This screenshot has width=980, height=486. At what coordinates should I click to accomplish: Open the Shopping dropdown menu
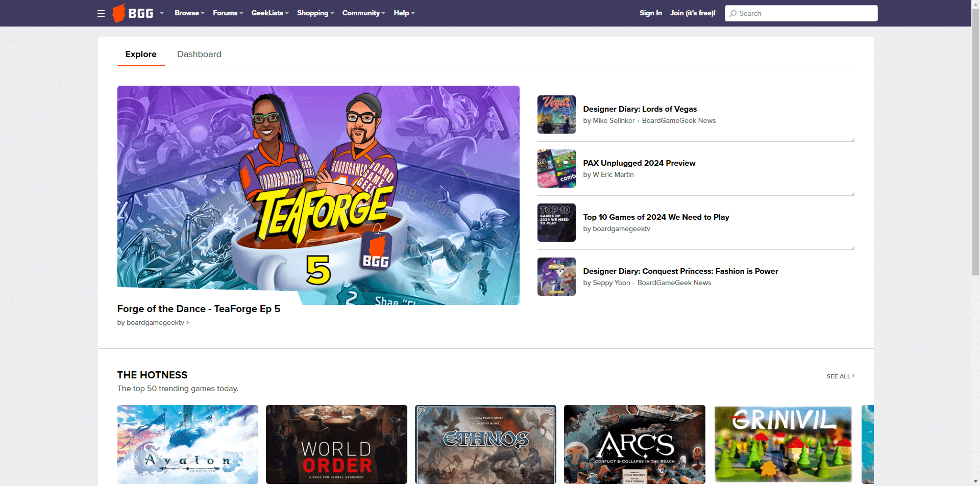click(315, 13)
